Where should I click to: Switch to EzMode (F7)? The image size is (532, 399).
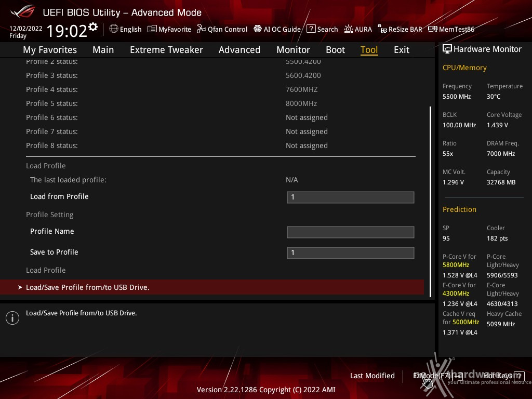[x=437, y=376]
